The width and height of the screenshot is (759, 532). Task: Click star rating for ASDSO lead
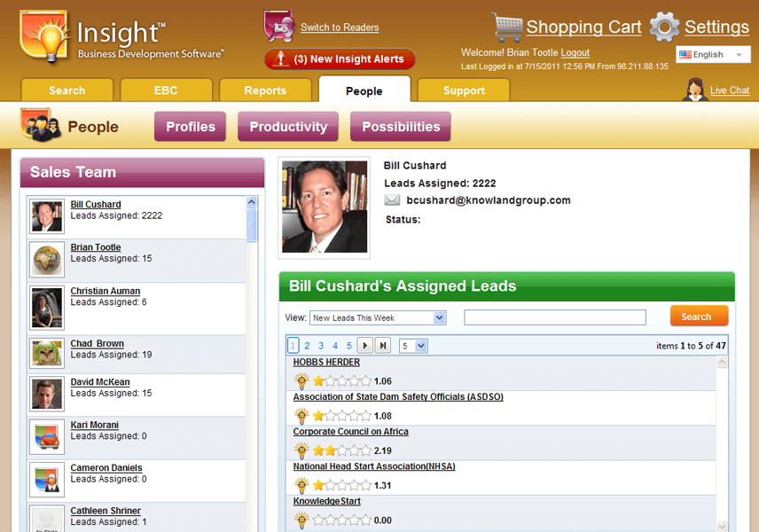pos(342,417)
